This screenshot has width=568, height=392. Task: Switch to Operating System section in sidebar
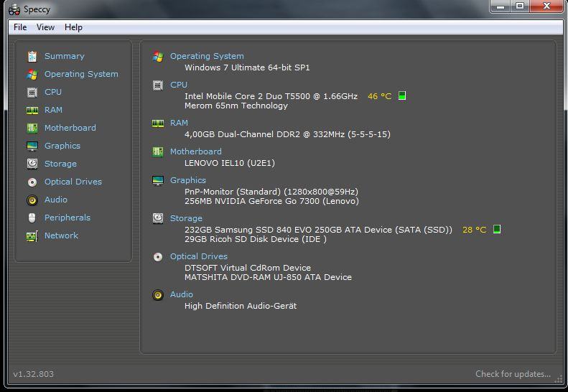click(x=81, y=74)
